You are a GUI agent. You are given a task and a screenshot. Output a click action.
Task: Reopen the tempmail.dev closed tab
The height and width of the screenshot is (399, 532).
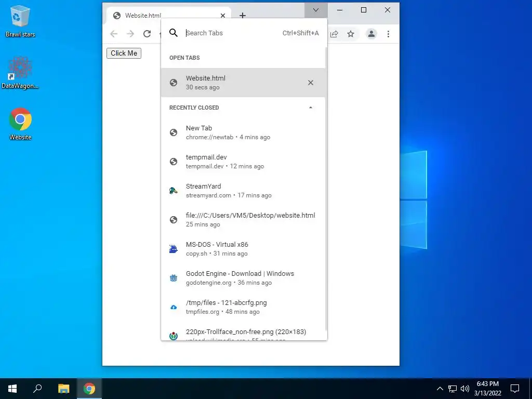coord(243,162)
